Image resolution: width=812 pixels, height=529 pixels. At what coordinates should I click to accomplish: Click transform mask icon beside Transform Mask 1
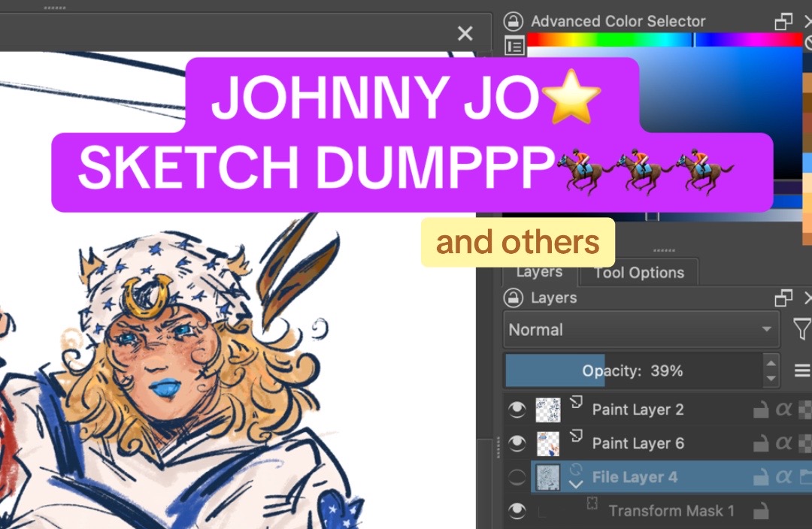click(x=592, y=503)
